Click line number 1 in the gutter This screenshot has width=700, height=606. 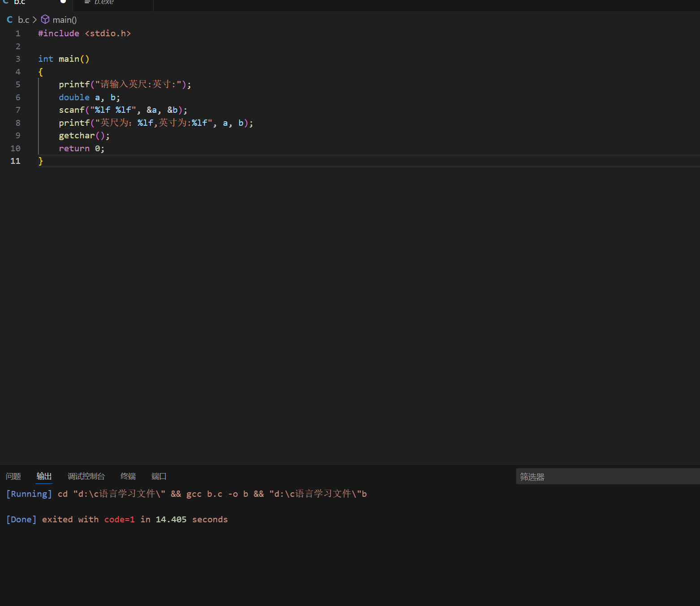18,34
